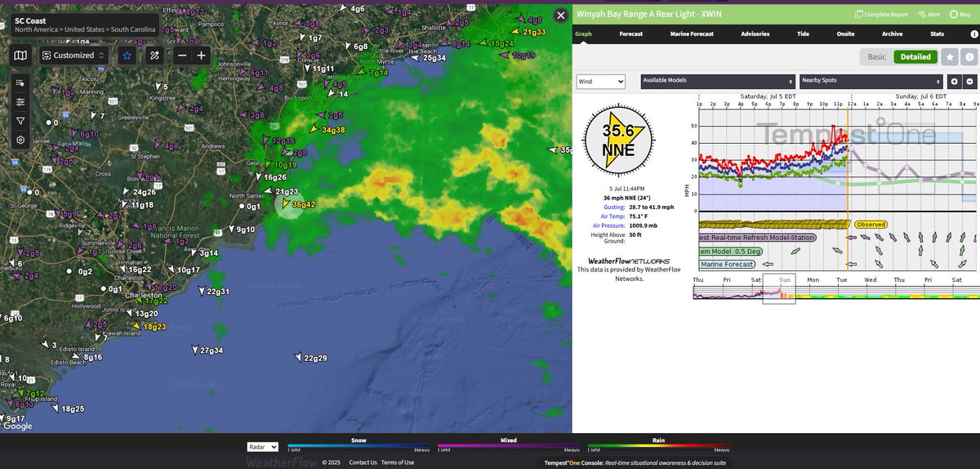Zoom out the graph with the minus button
The image size is (980, 469).
(969, 82)
